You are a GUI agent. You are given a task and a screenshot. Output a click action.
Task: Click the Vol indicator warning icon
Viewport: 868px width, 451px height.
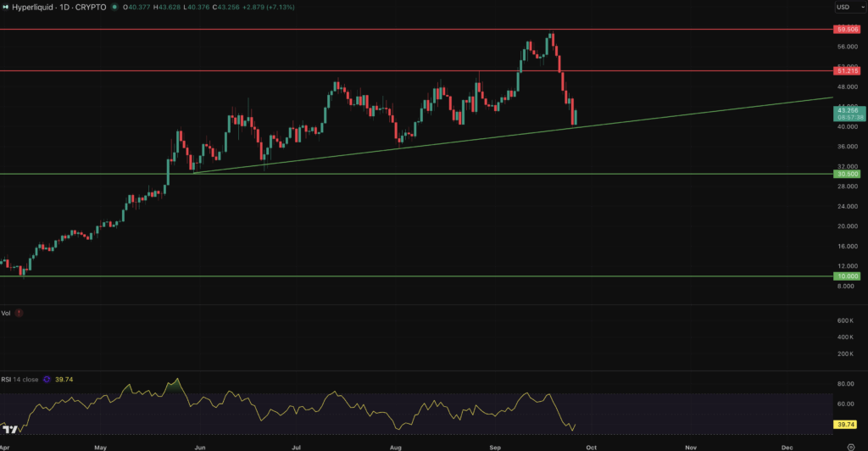pyautogui.click(x=19, y=313)
